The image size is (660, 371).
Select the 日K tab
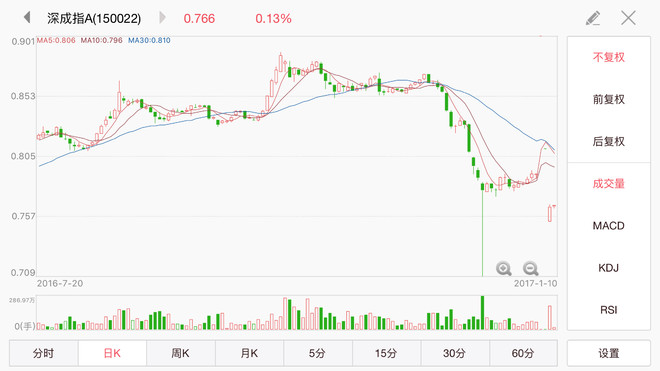tap(112, 353)
